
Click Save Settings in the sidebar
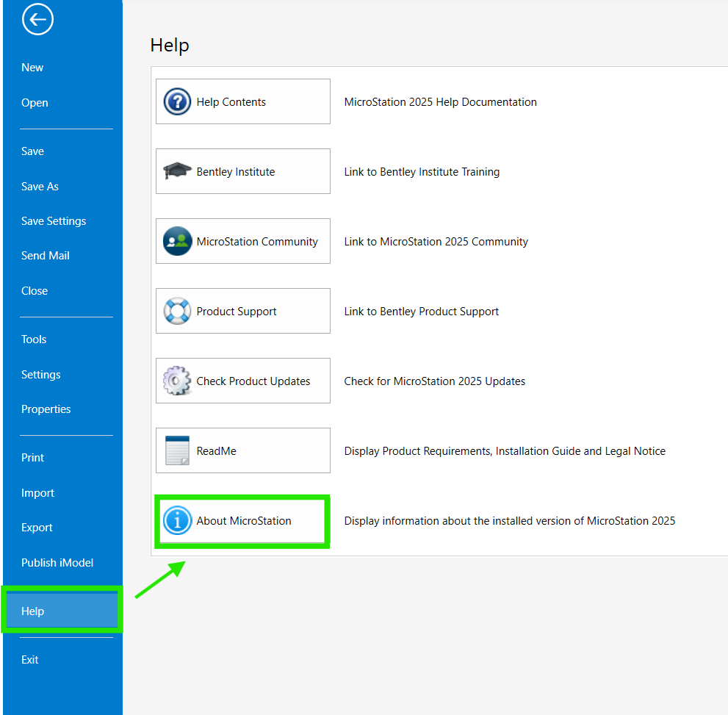(54, 221)
